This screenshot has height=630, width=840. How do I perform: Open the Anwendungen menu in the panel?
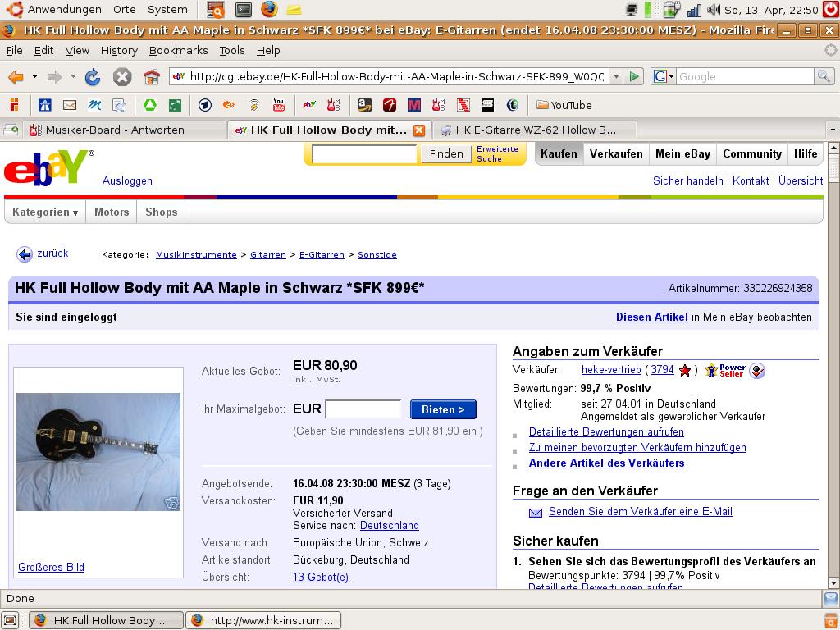coord(64,9)
